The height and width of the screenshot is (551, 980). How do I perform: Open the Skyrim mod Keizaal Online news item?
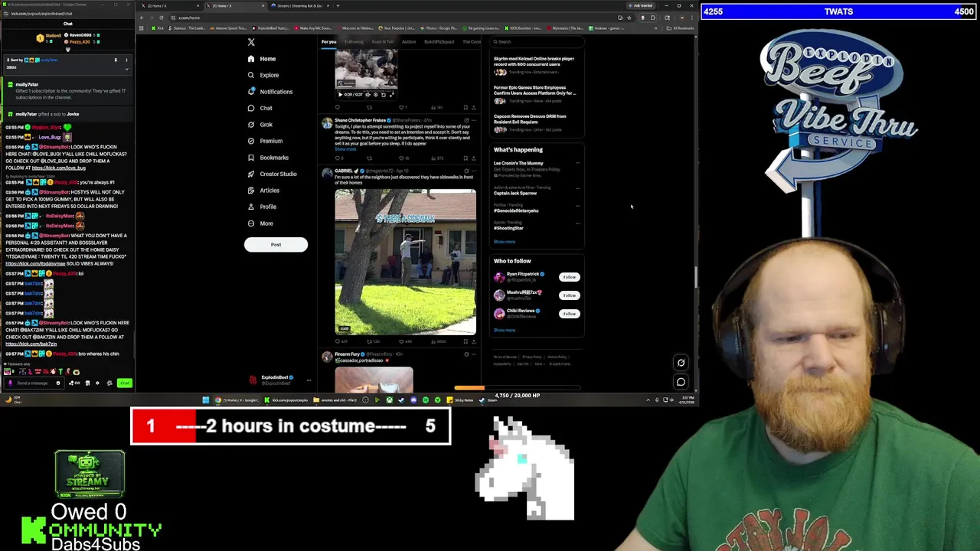534,65
